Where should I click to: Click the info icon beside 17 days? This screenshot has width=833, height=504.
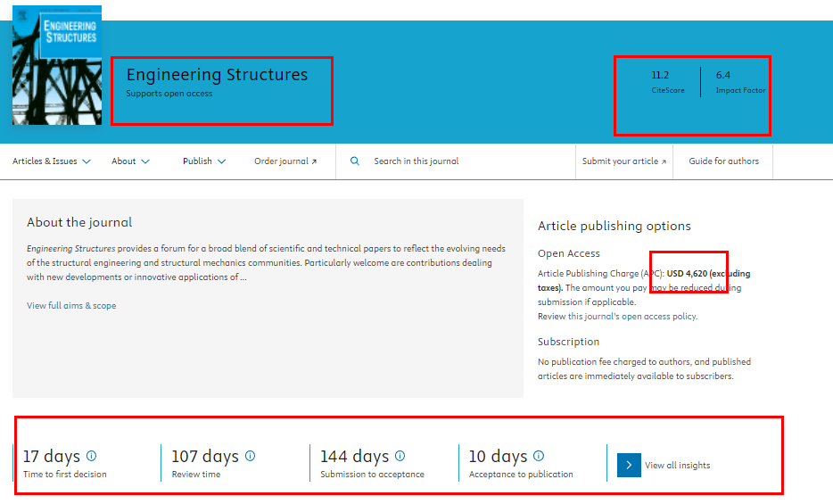(x=91, y=456)
